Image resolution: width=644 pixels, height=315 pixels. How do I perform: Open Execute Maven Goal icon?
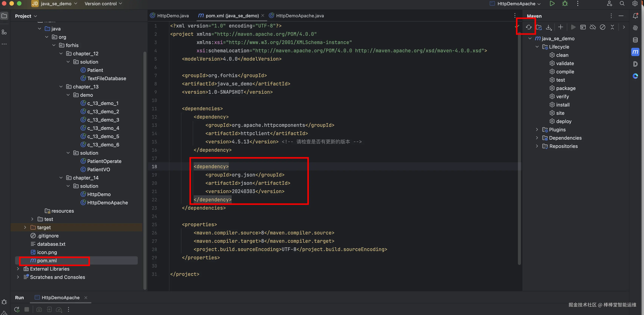(583, 27)
